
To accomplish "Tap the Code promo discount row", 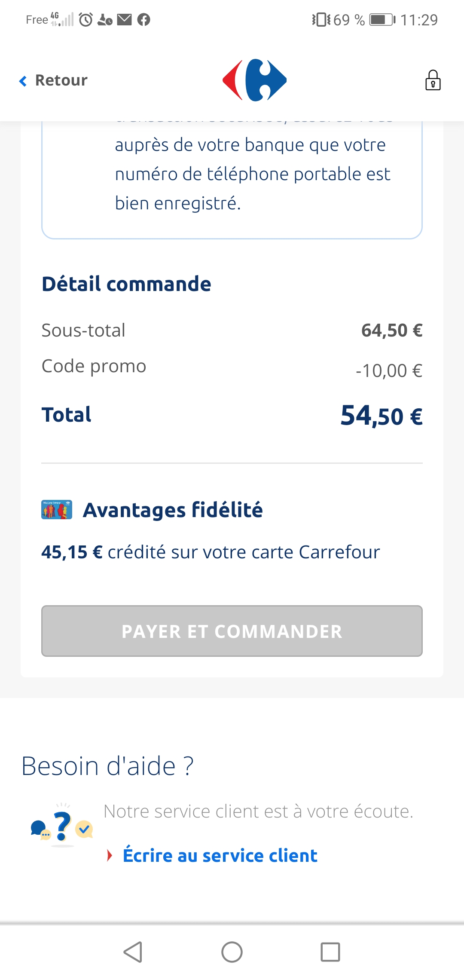I will [232, 368].
